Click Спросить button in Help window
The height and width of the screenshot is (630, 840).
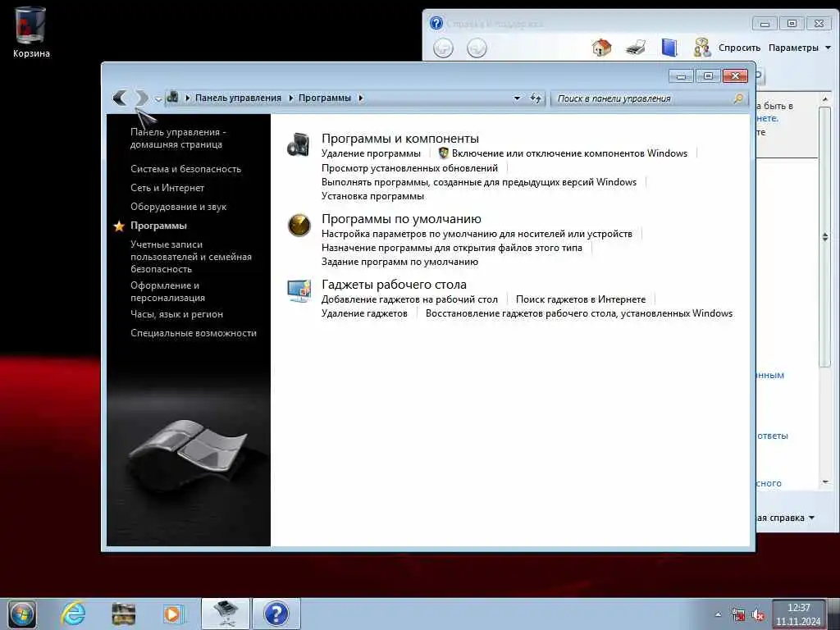739,48
